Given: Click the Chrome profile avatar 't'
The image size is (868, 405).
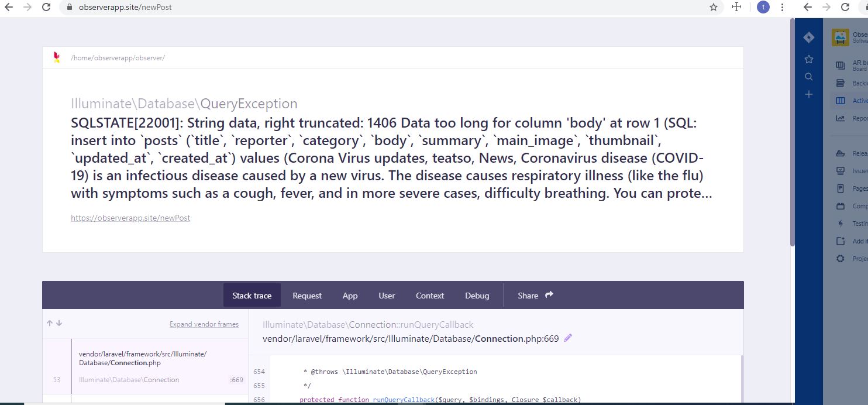Looking at the screenshot, I should tap(763, 8).
